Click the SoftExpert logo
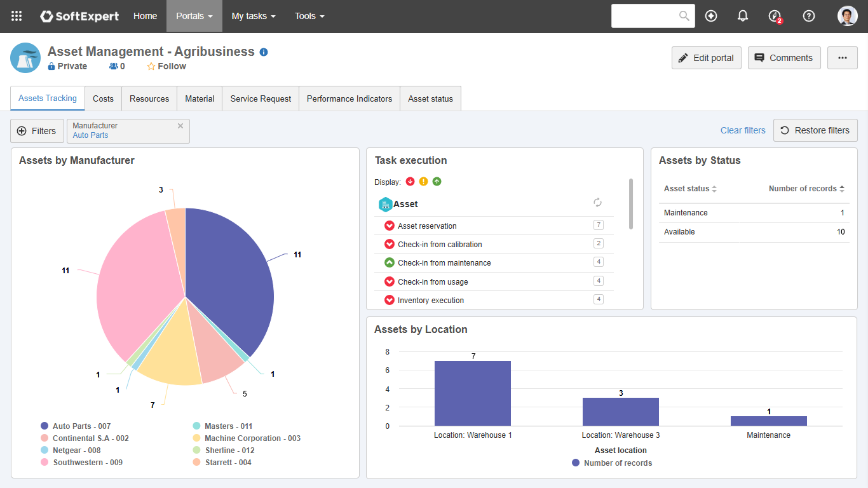Image resolution: width=868 pixels, height=488 pixels. click(x=79, y=17)
